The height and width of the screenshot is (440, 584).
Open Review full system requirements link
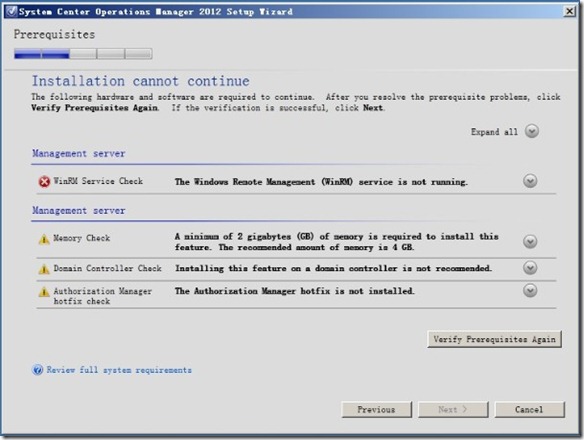tap(119, 370)
